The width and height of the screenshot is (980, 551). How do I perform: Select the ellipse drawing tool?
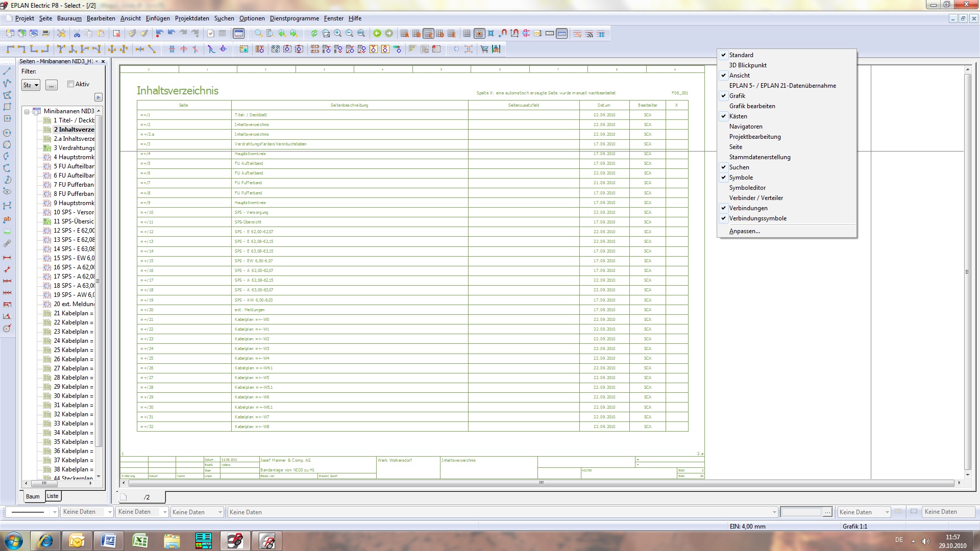pyautogui.click(x=7, y=192)
